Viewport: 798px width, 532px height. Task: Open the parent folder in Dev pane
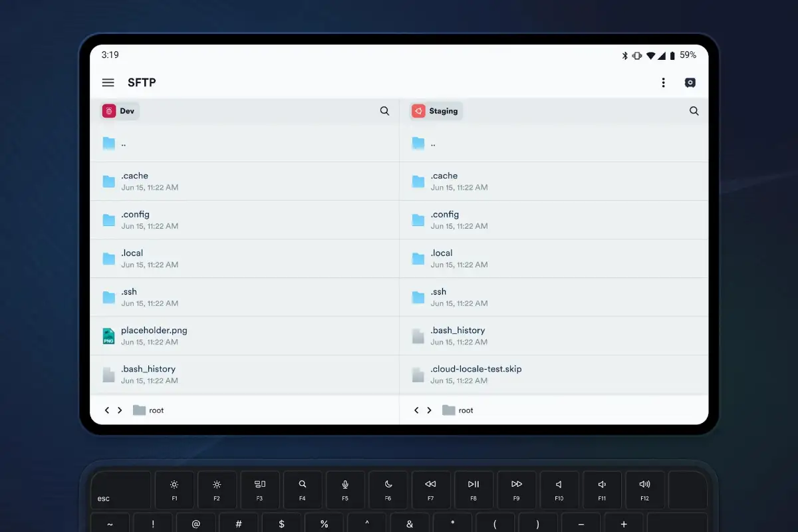[x=245, y=143]
